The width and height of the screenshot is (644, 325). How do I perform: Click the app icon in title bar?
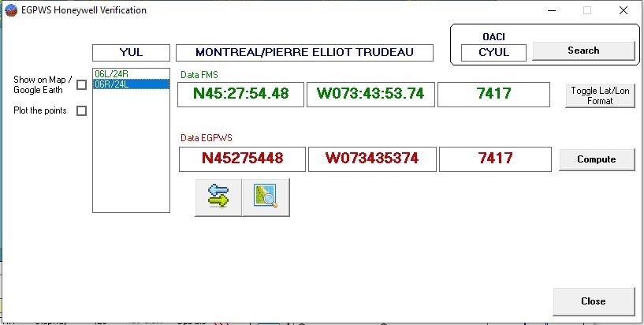point(10,10)
